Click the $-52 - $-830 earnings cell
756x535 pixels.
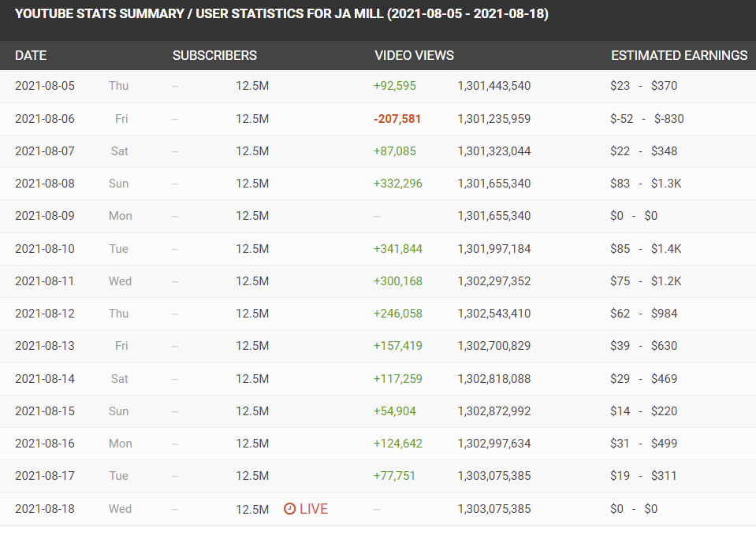point(646,118)
